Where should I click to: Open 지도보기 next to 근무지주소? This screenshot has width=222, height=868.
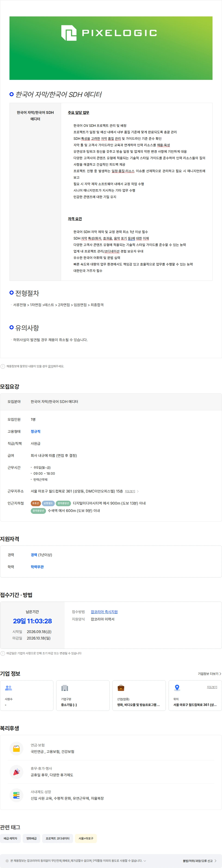coord(130,491)
